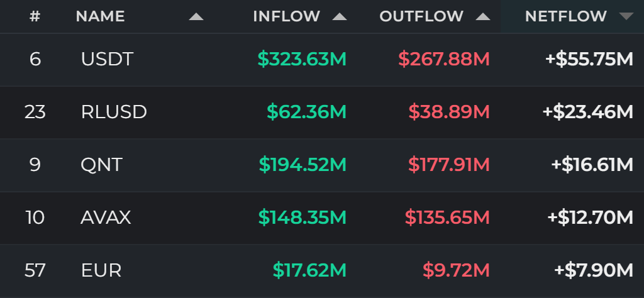Select the QNT token name
This screenshot has height=298, width=644.
coord(101,165)
